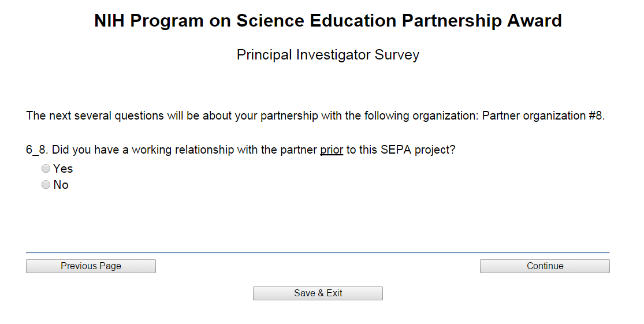Viewport: 644px width, 324px height.
Task: Click the word "project?" ending the question
Action: coord(434,150)
